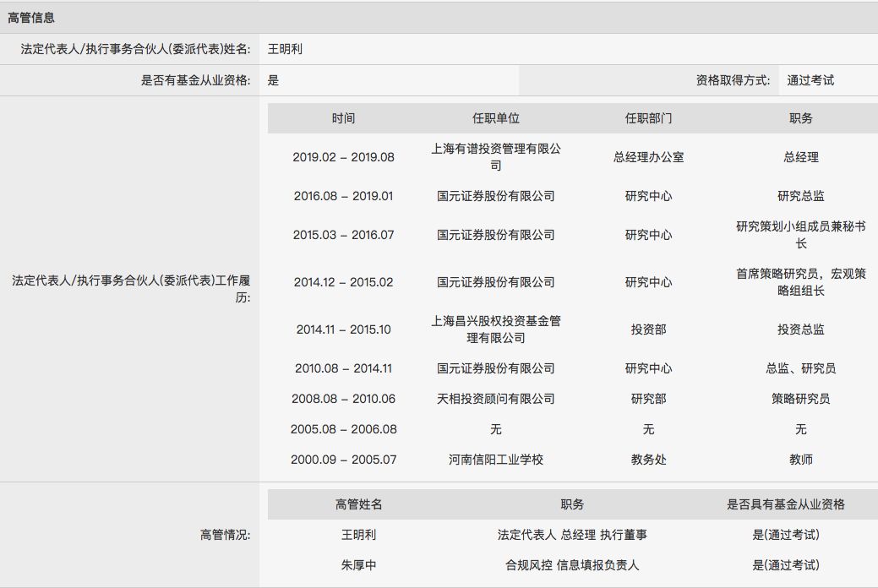Screen dimensions: 878x588
Task: Select the 高管信息 section header
Action: 31,18
